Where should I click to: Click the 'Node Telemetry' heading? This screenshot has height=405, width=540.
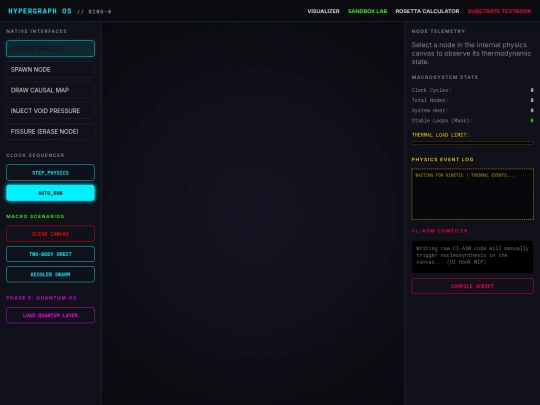[x=438, y=31]
